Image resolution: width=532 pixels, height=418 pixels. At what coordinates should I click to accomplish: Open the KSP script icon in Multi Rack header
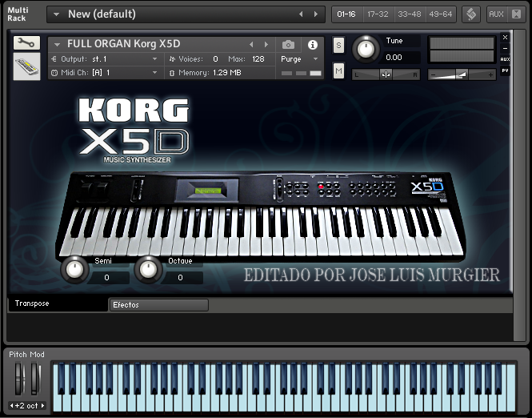[x=471, y=14]
